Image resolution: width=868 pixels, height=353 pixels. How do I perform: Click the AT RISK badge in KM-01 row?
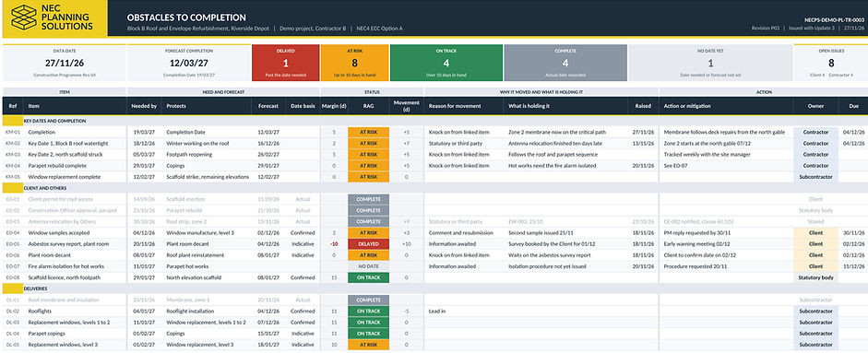369,132
